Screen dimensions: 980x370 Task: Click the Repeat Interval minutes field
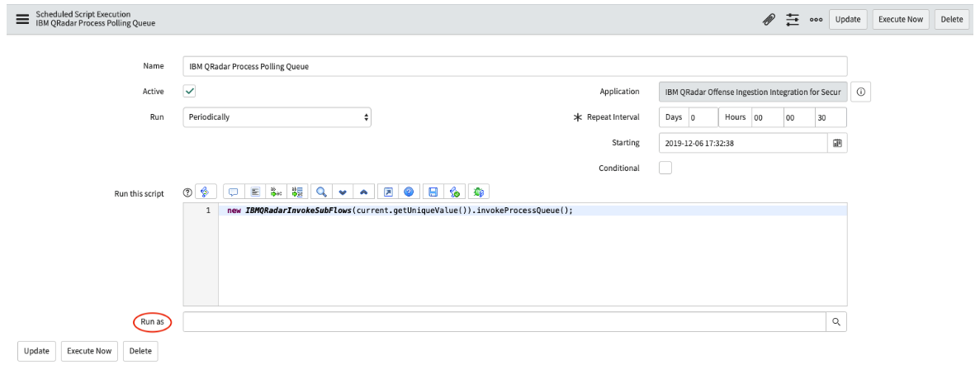point(798,117)
